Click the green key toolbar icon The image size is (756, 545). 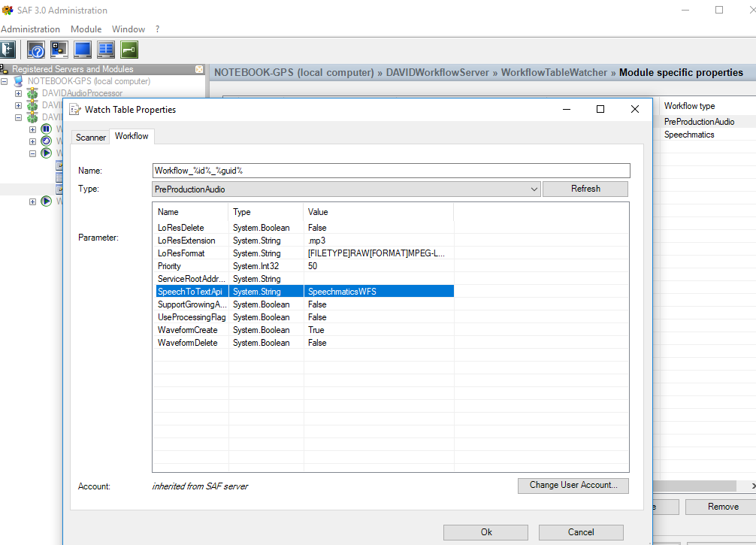pyautogui.click(x=129, y=50)
